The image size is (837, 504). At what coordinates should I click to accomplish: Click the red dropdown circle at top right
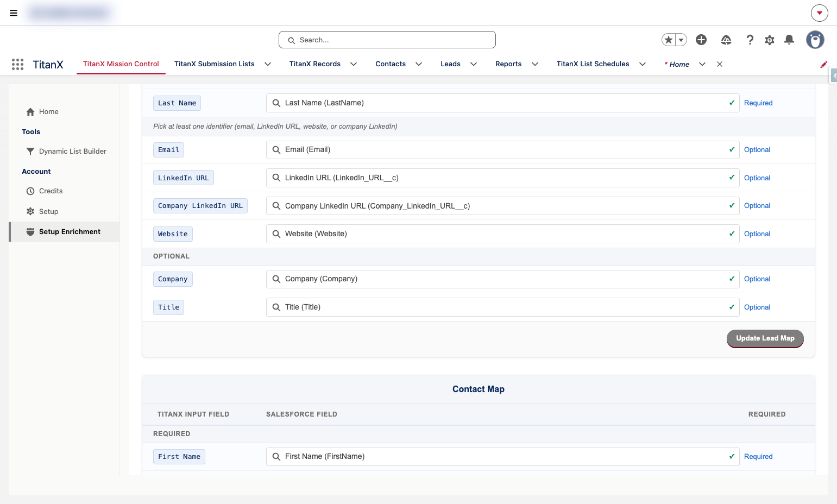pos(820,13)
